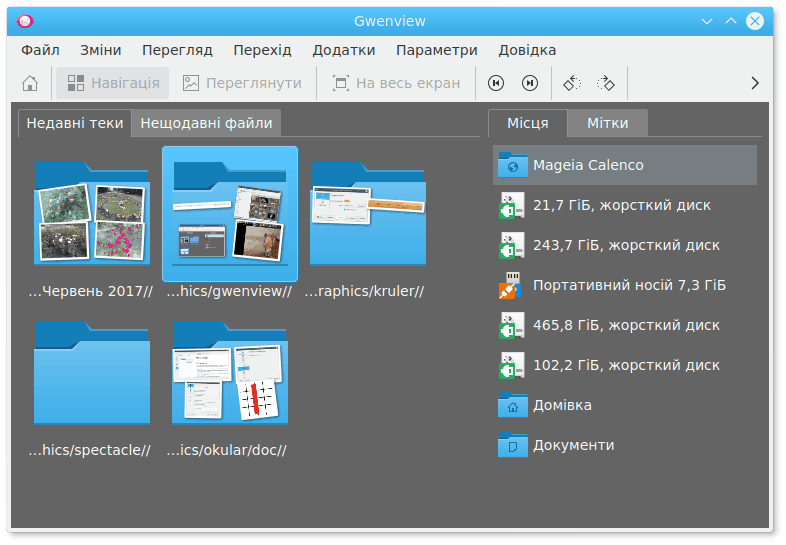Rotate image left icon
The width and height of the screenshot is (786, 545).
pyautogui.click(x=571, y=83)
